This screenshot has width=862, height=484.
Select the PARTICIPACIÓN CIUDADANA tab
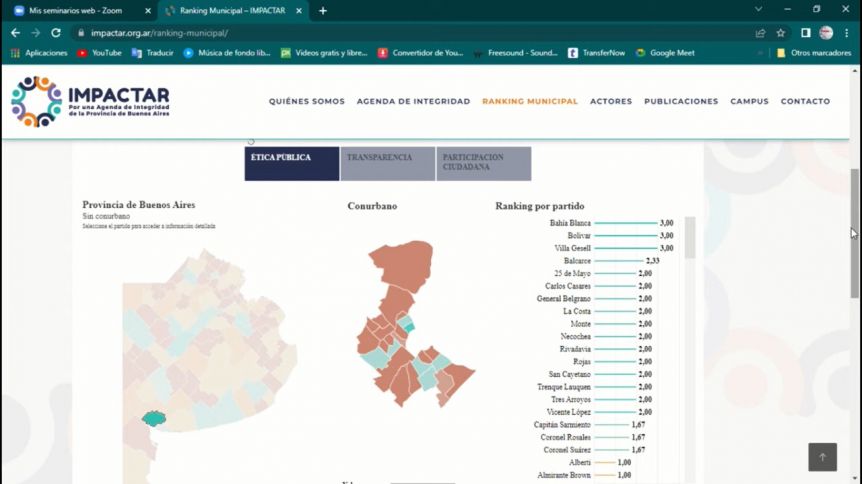tap(484, 163)
